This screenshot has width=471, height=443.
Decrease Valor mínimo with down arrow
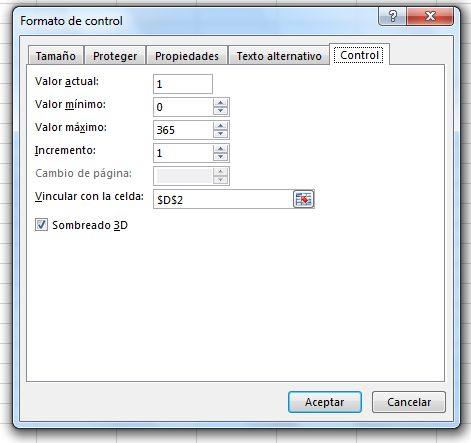[x=220, y=111]
